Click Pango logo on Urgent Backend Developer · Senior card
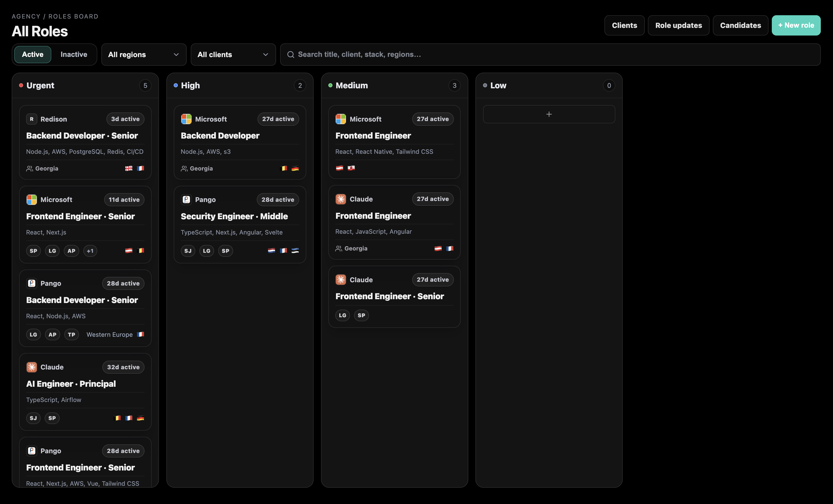This screenshot has height=504, width=833. (31, 283)
